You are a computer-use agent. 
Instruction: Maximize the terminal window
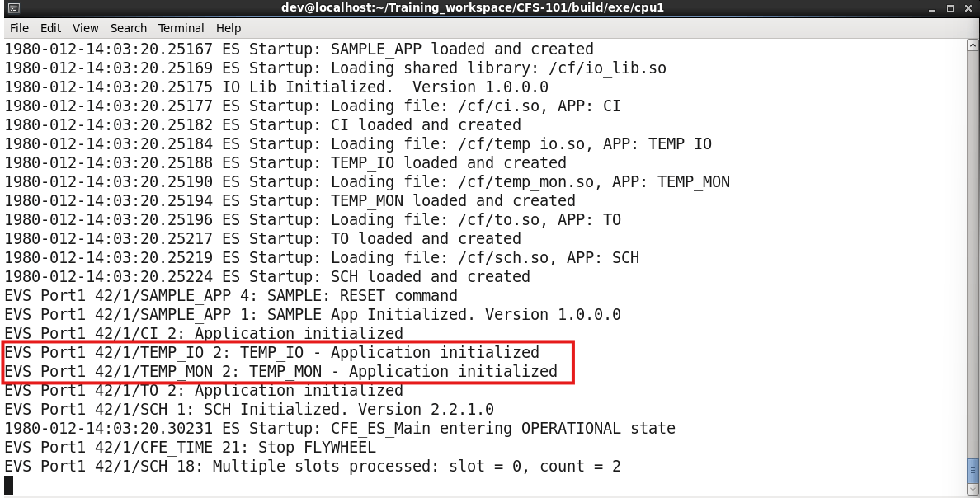[949, 8]
